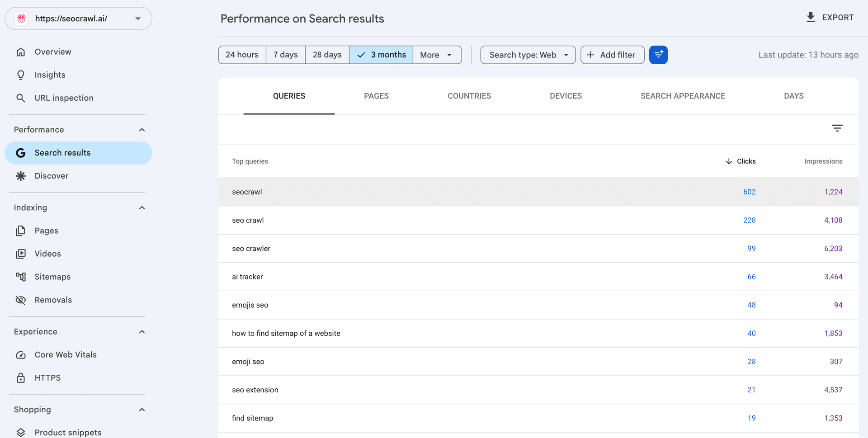Click the Export download icon
The image size is (868, 438).
[811, 17]
